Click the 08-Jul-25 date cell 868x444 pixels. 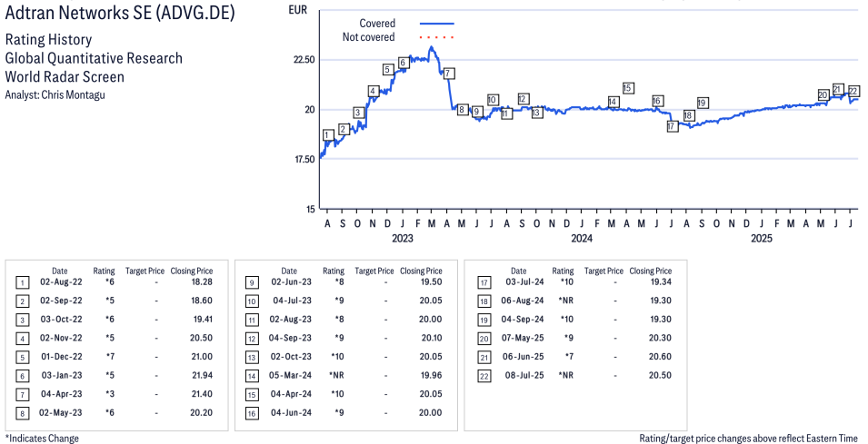(x=524, y=375)
